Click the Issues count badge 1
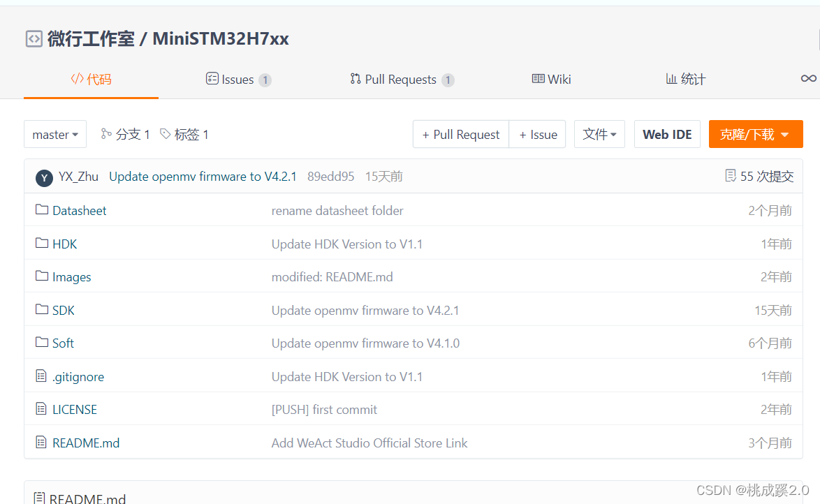The width and height of the screenshot is (820, 504). click(x=265, y=80)
